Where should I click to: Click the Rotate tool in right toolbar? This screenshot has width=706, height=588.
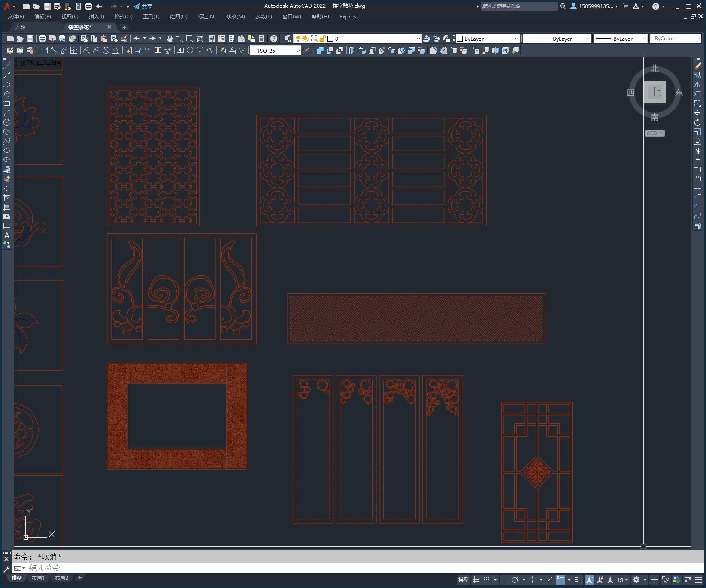697,122
